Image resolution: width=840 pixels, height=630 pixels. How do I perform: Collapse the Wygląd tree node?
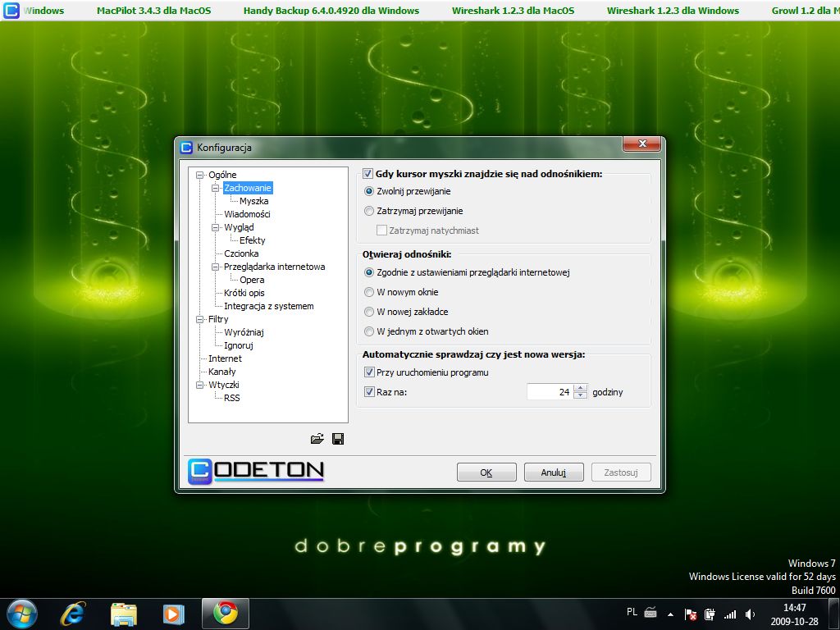click(216, 227)
